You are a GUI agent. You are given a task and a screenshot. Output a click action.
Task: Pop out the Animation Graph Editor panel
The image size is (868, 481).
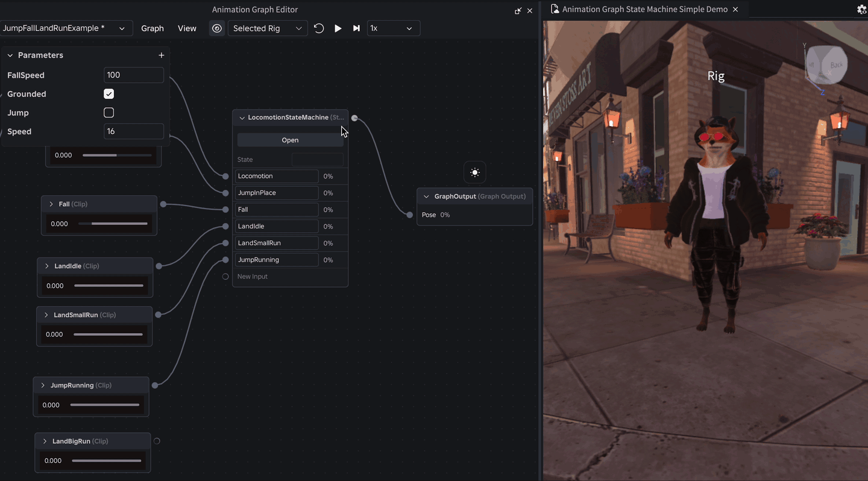click(x=518, y=11)
